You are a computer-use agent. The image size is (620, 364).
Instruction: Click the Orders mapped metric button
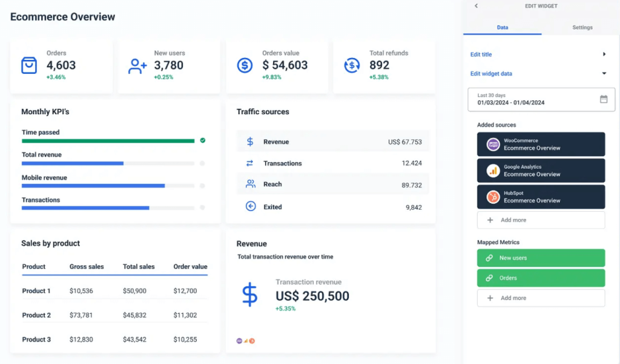[541, 278]
